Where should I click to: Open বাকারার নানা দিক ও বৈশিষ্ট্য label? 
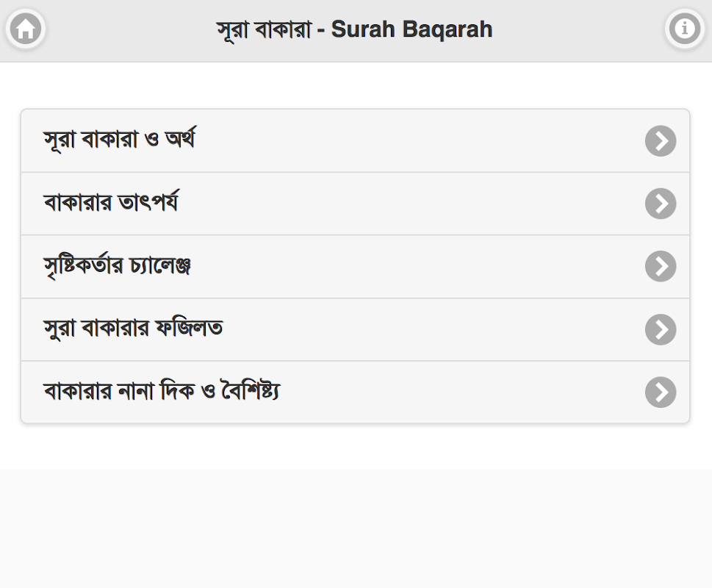tap(162, 392)
